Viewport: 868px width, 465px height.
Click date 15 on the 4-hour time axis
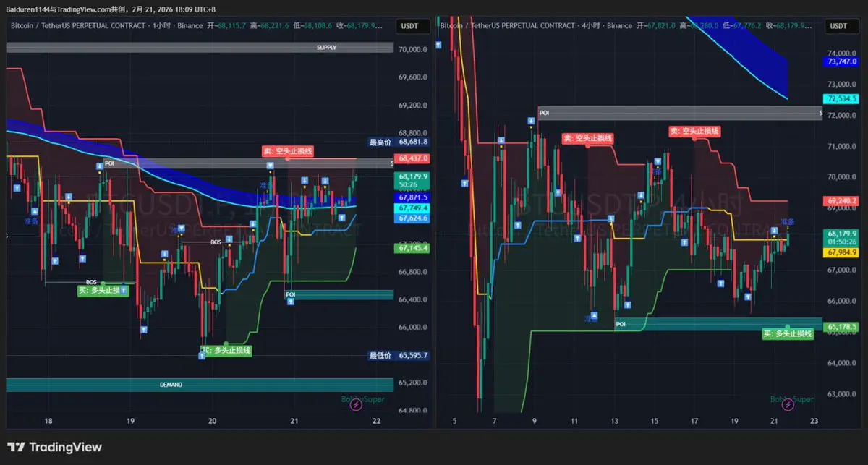655,420
